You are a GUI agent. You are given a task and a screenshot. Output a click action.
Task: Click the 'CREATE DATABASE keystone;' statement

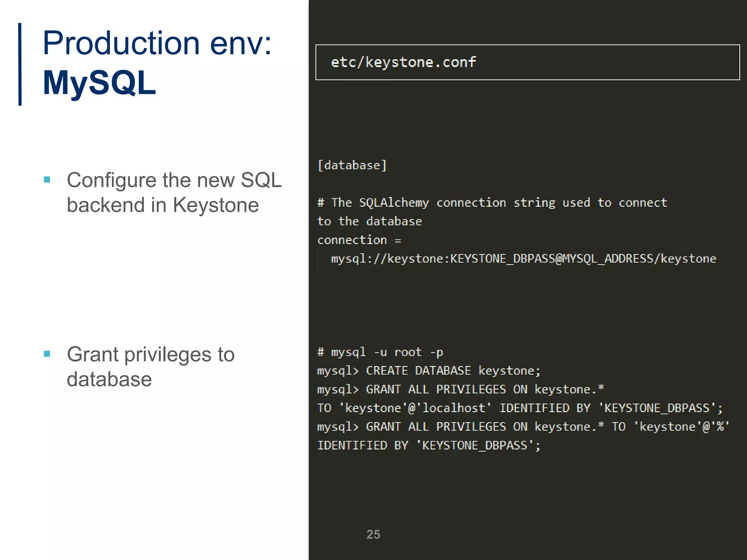453,371
